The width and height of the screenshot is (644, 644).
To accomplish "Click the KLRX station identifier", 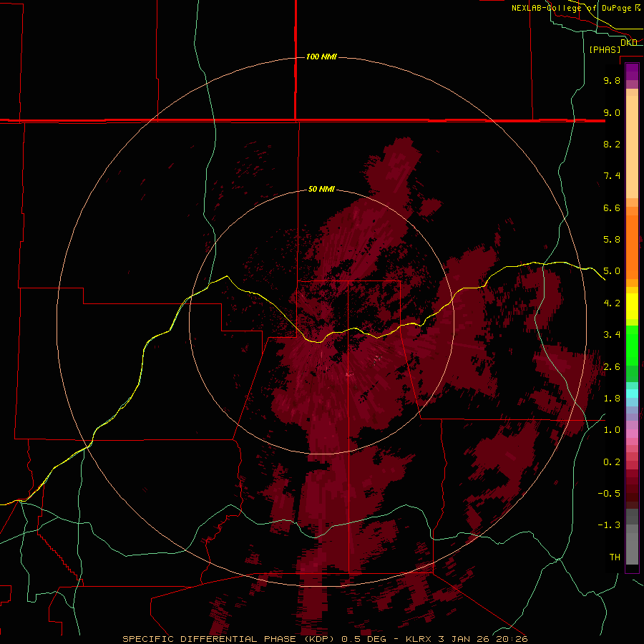I will pyautogui.click(x=419, y=639).
